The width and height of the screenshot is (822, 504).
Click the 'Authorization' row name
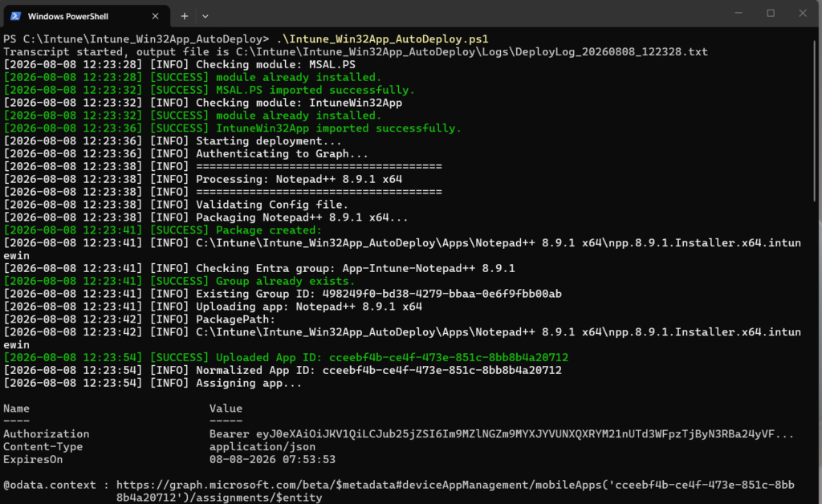click(46, 434)
